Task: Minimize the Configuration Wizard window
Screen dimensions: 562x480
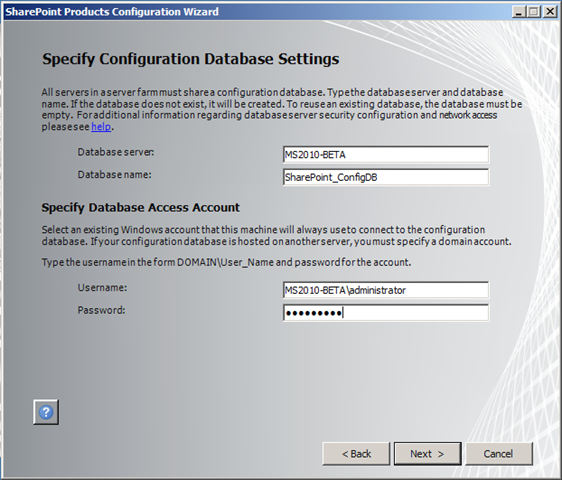Action: tap(518, 12)
